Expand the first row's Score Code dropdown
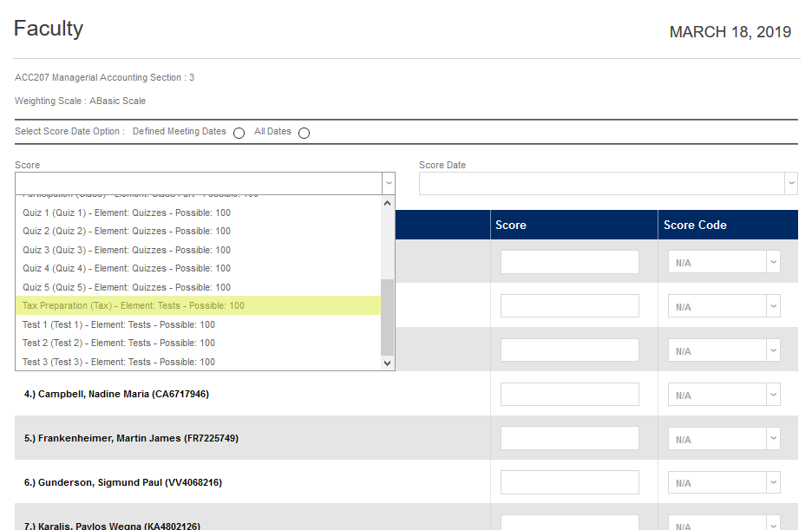The height and width of the screenshot is (530, 812). 724,262
